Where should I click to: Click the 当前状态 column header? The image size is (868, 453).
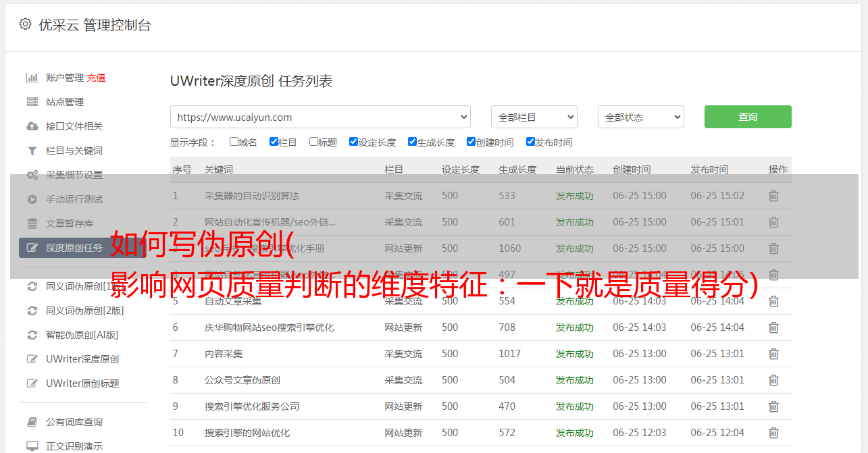575,169
